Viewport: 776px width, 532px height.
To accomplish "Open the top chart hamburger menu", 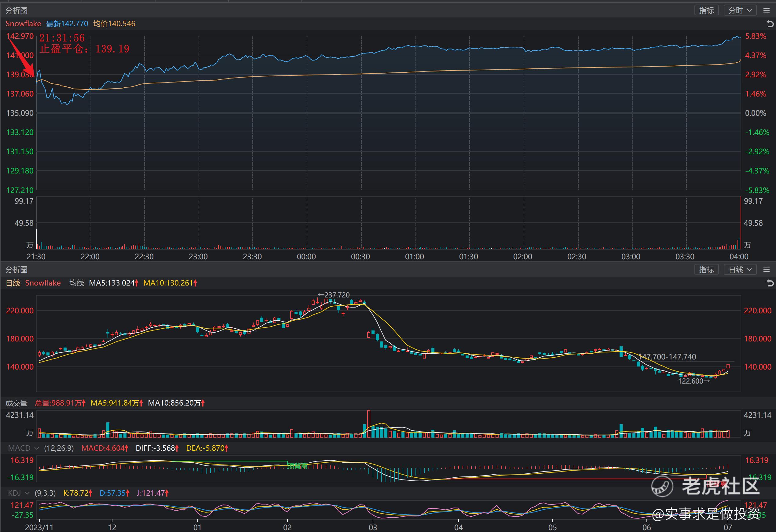I will point(766,10).
